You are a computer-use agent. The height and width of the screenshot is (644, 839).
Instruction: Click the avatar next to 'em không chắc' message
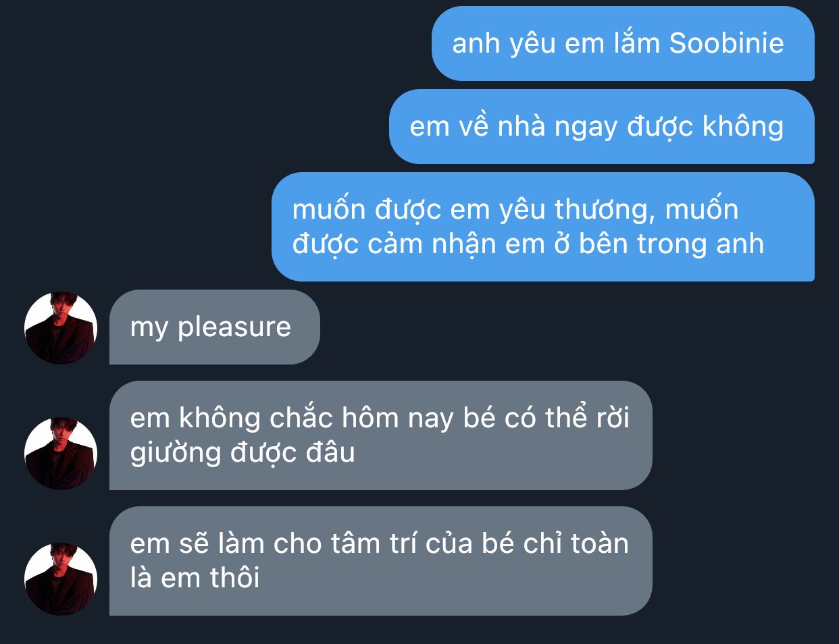click(61, 454)
